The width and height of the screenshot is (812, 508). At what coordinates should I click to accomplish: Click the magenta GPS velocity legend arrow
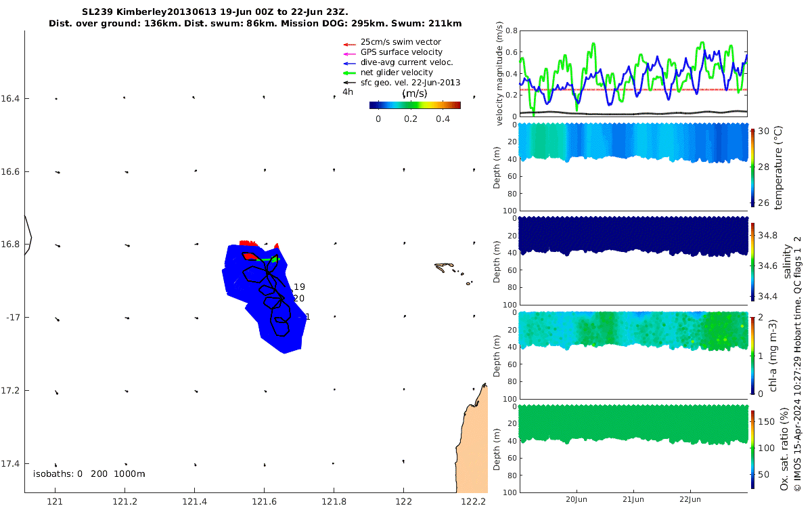coord(350,53)
